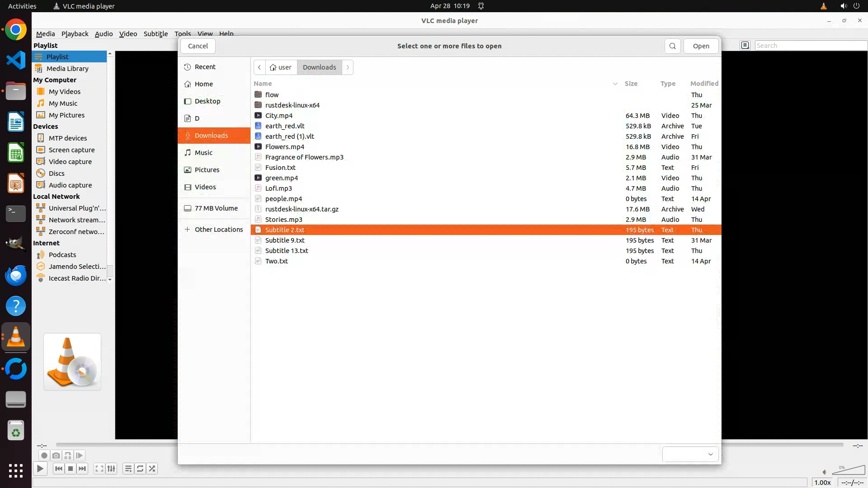Click the Play button
Viewport: 868px width, 488px height.
click(40, 469)
